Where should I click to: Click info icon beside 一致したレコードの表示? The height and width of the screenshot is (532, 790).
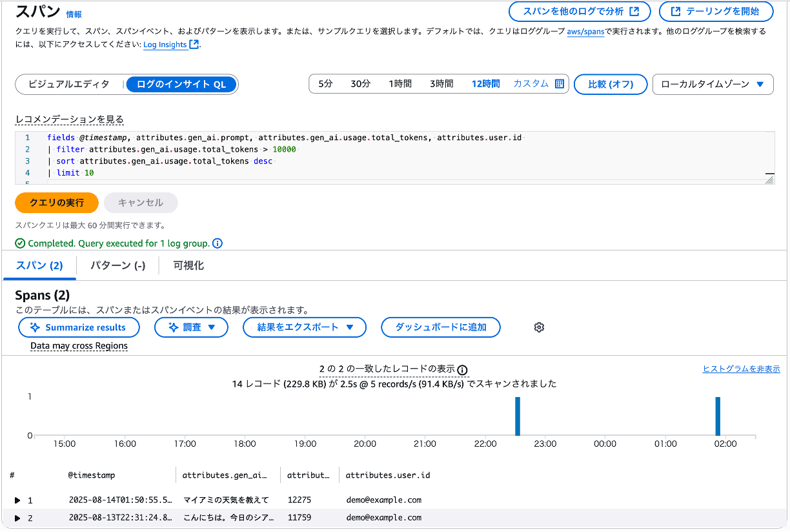click(x=462, y=370)
